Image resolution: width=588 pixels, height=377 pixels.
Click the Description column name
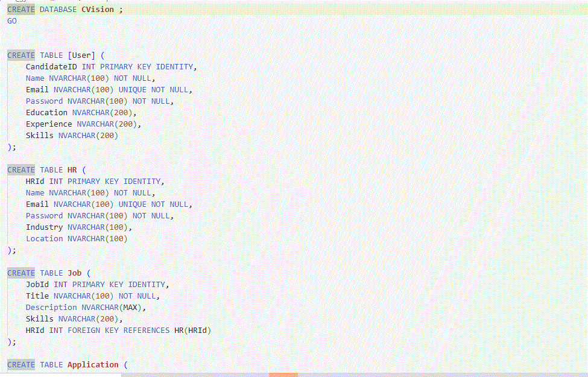coord(51,308)
